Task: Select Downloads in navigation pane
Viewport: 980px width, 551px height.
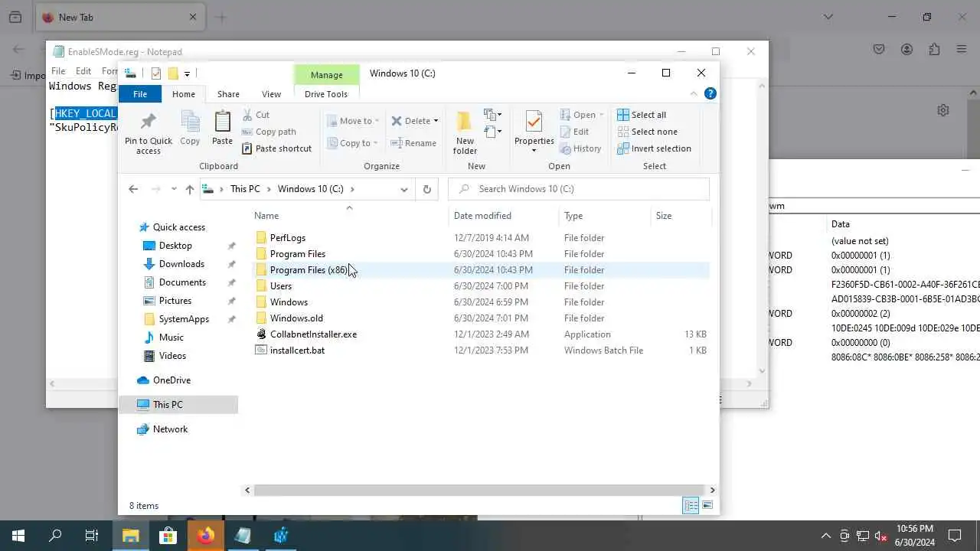Action: [x=181, y=264]
